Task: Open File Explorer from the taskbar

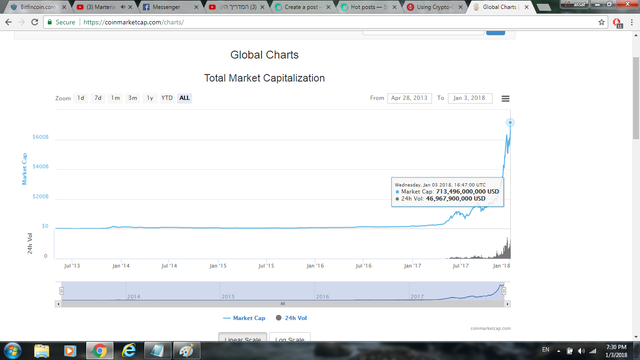Action: pos(42,351)
